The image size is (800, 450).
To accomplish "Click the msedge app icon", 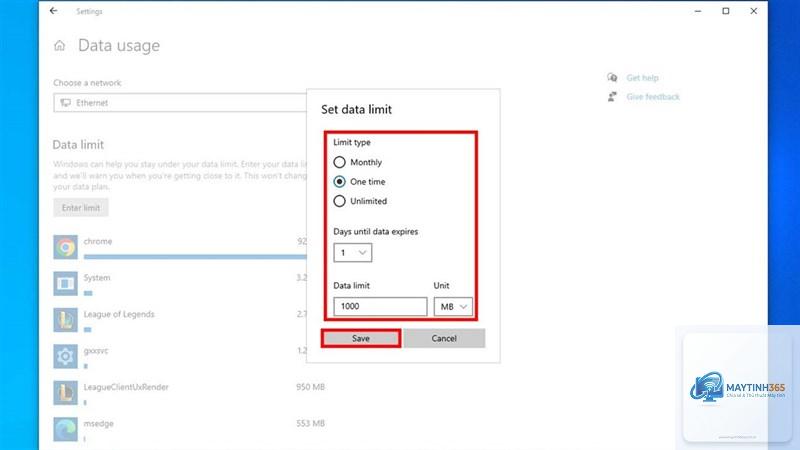I will point(65,429).
